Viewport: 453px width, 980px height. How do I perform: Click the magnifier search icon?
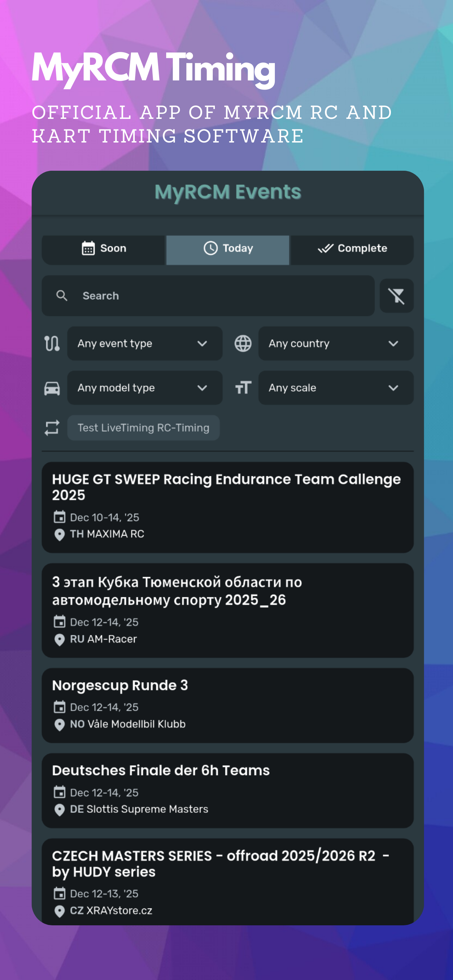(x=62, y=296)
